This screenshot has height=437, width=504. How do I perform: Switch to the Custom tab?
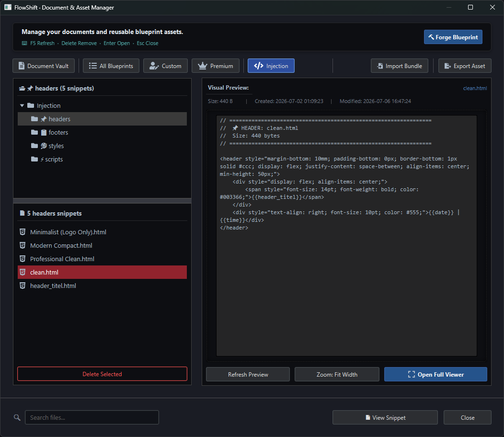tap(166, 66)
